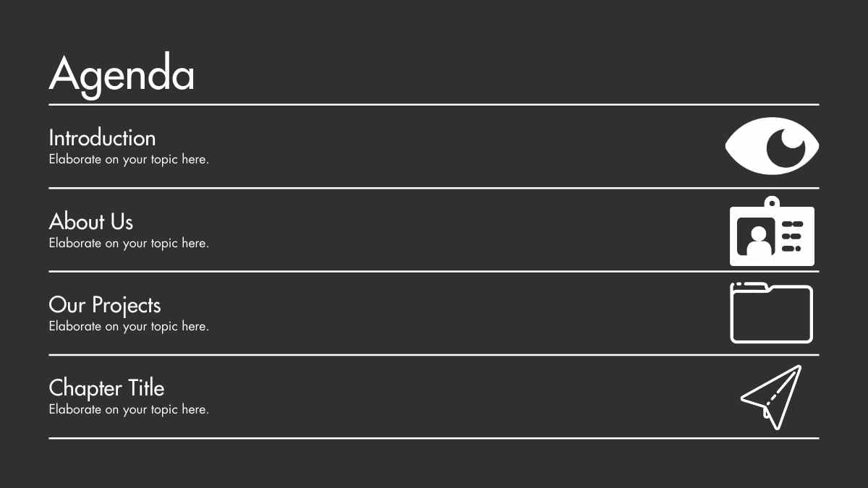
Task: Select the divider between About Us and Our Projects
Action: tap(434, 272)
